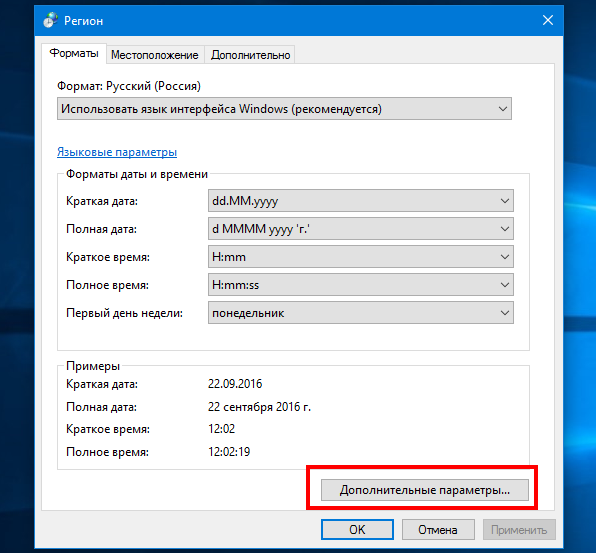The height and width of the screenshot is (553, 596).
Task: Expand the Первый день недели dropdown
Action: pyautogui.click(x=505, y=313)
